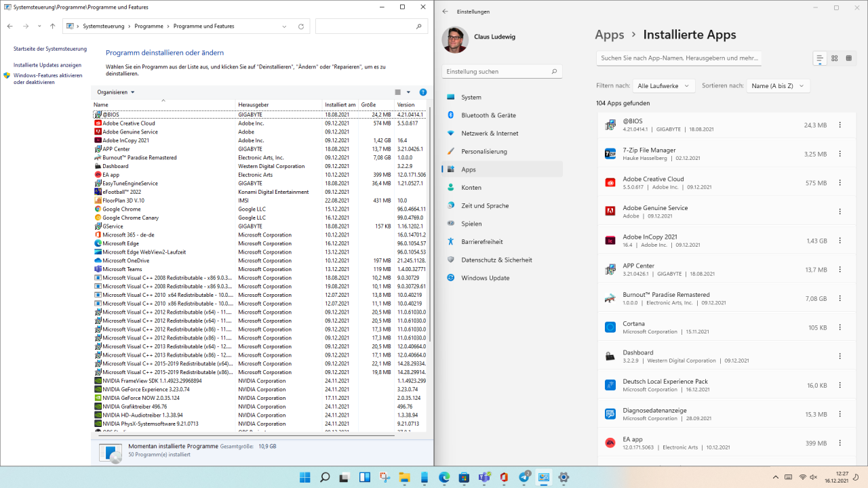Open Zeit und Sprache settings
The height and width of the screenshot is (488, 868).
(502, 205)
